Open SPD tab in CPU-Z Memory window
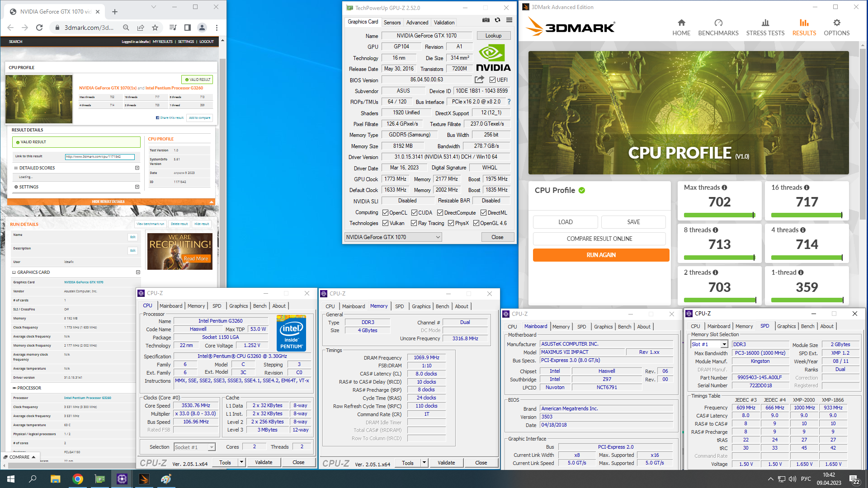 [399, 306]
